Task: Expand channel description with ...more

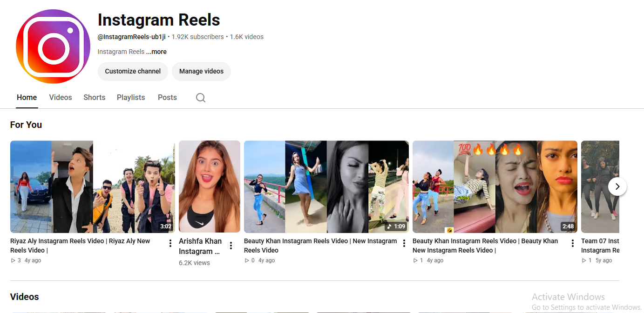Action: click(156, 52)
